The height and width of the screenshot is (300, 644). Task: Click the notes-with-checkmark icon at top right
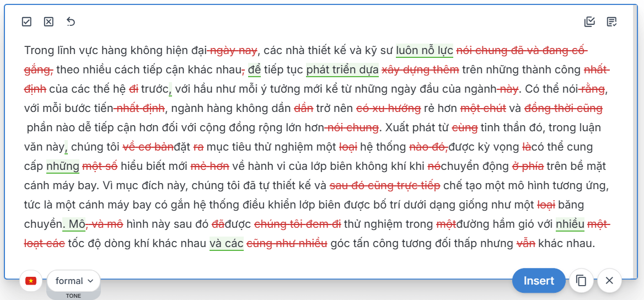(x=611, y=22)
